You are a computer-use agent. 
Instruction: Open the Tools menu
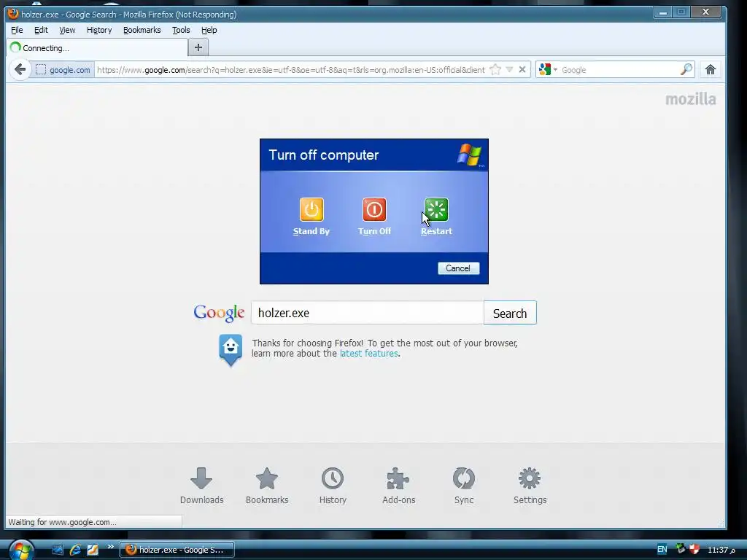coord(181,30)
